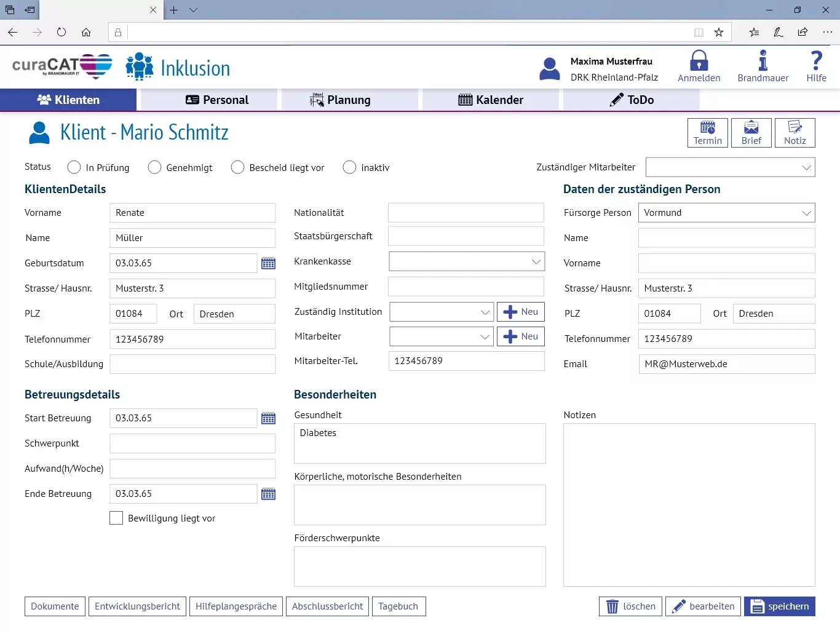
Task: Open the Anmelden lock icon
Action: click(x=699, y=61)
